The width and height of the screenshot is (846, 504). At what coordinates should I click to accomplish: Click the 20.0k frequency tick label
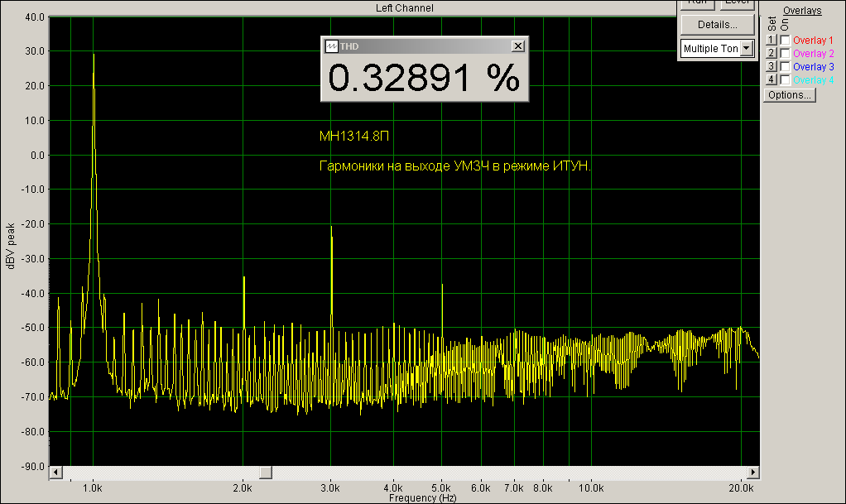(741, 488)
